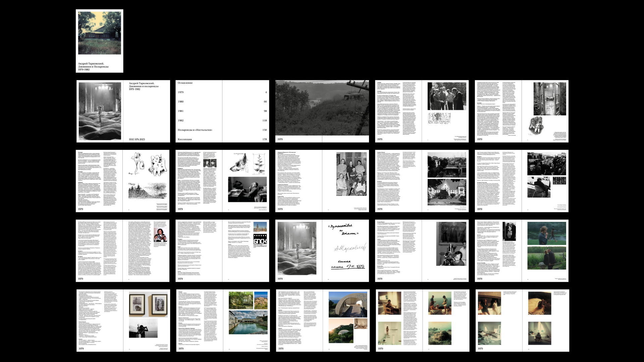Image resolution: width=644 pixels, height=362 pixels.
Task: Click the 'Оглавление' heading in the contents spread
Action: click(x=185, y=83)
